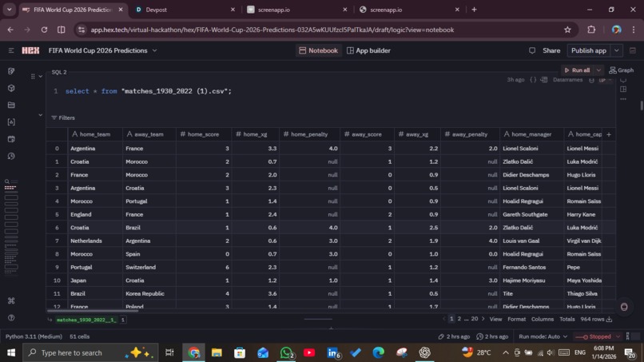Open the version history clock icon in sidebar
Image resolution: width=644 pixels, height=362 pixels.
(11, 156)
